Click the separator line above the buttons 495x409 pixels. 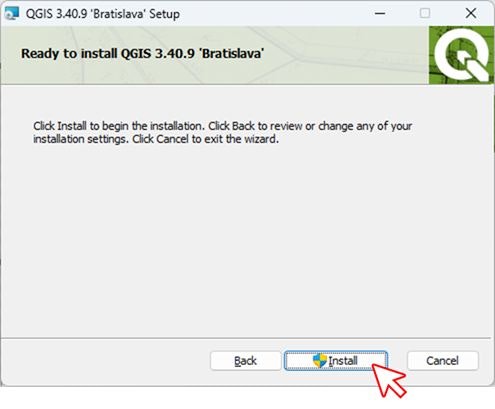point(247,338)
